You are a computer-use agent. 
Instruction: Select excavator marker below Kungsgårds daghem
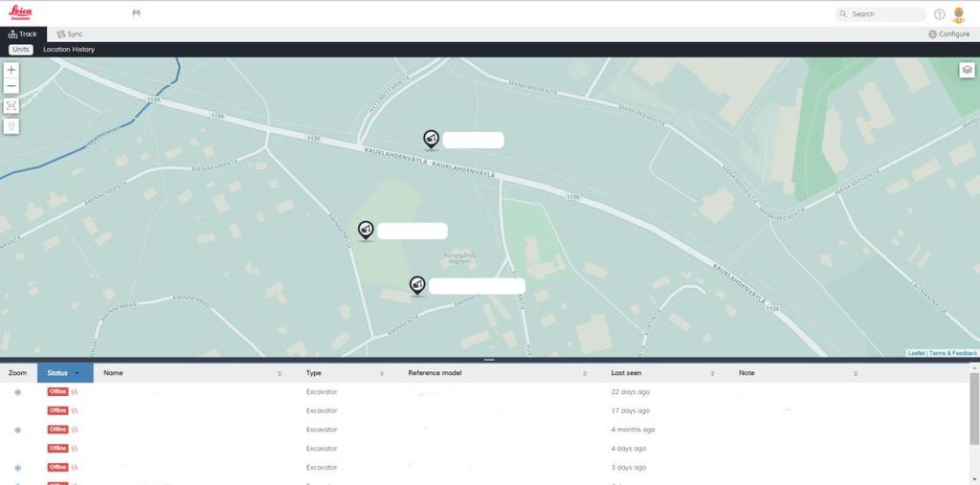(417, 285)
